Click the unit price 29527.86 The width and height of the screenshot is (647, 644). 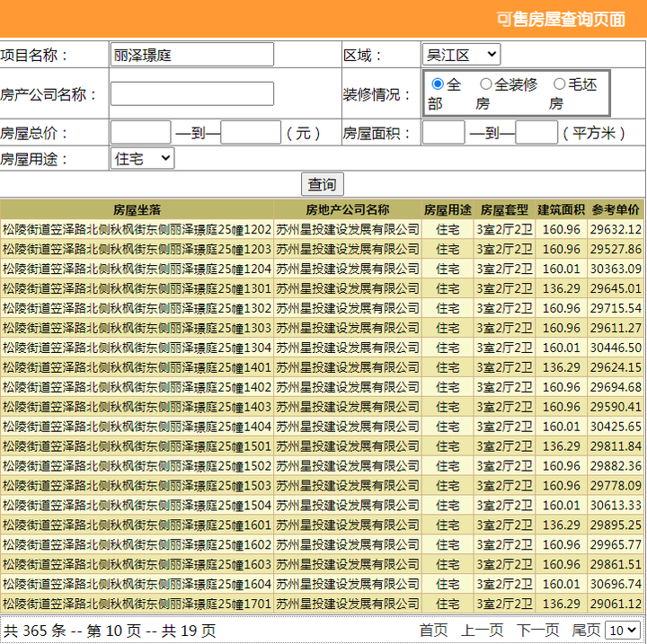616,249
